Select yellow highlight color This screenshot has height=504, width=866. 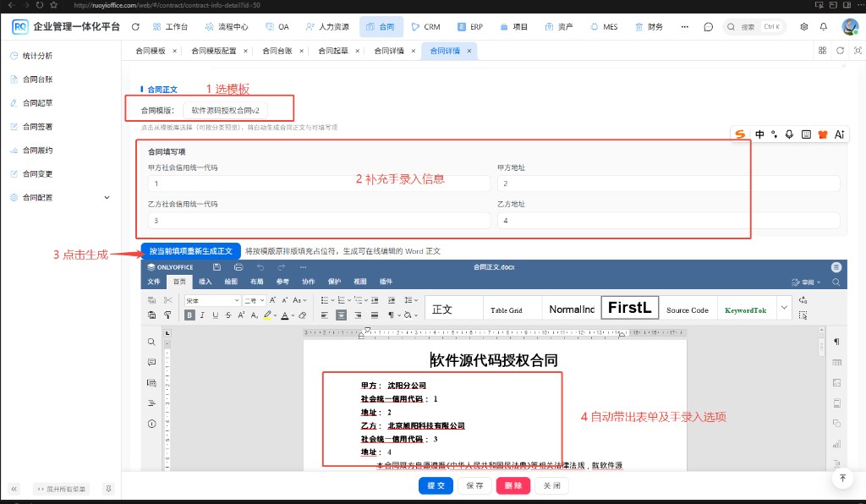(267, 315)
